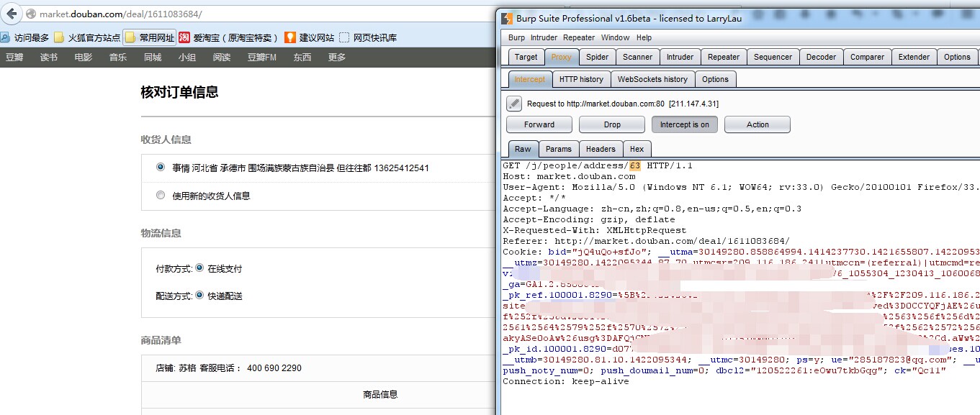Viewport: 980px width, 415px height.
Task: Click the Connection: keep-alive line
Action: (x=566, y=381)
